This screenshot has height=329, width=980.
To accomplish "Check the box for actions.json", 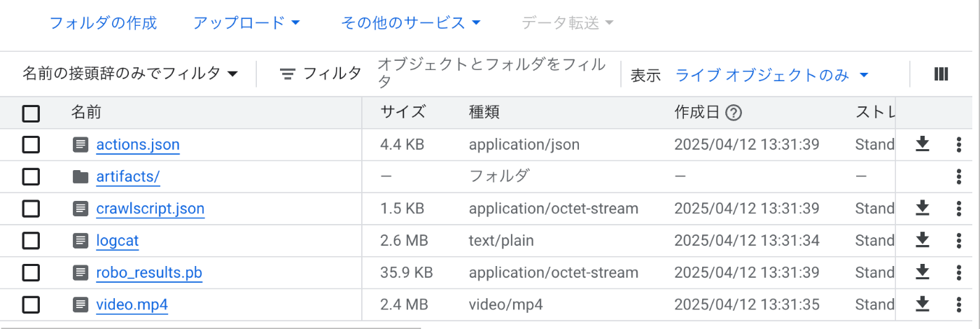I will coord(31,145).
